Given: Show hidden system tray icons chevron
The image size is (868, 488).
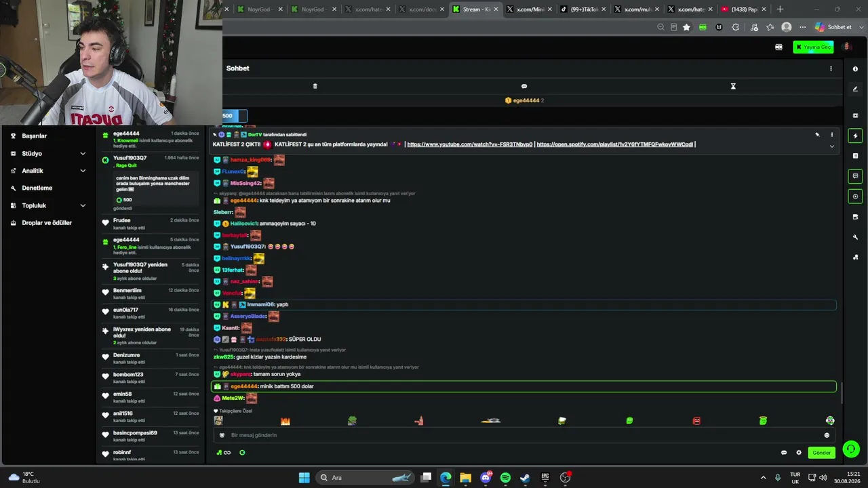Looking at the screenshot, I should click(x=763, y=478).
